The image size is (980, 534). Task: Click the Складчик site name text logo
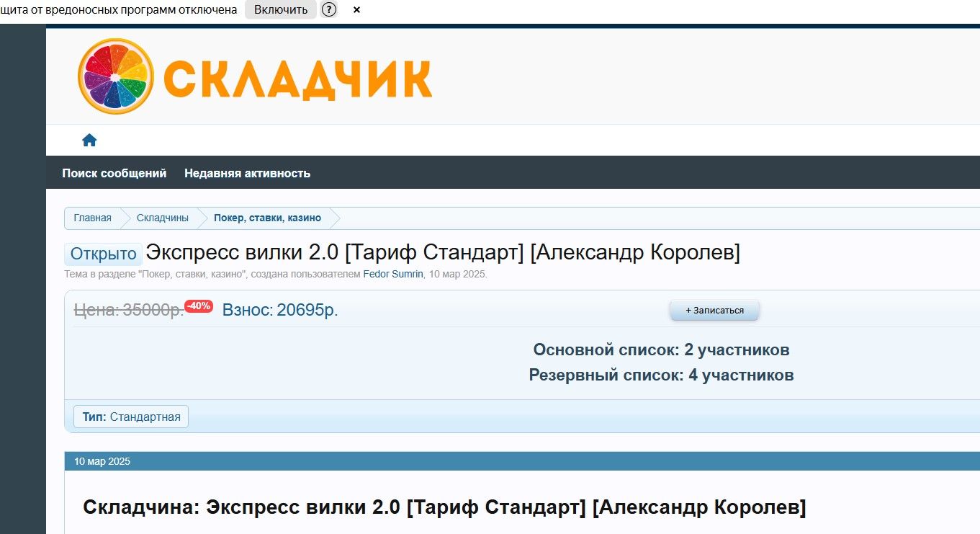click(x=297, y=79)
